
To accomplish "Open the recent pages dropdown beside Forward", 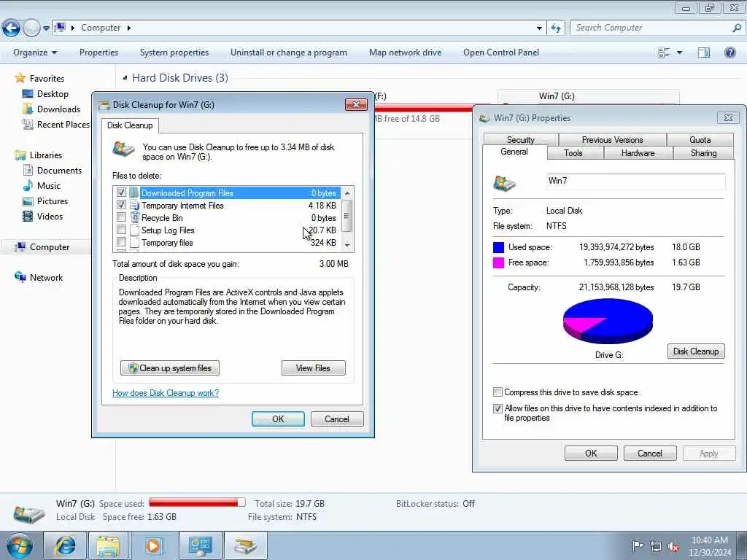I will click(46, 28).
